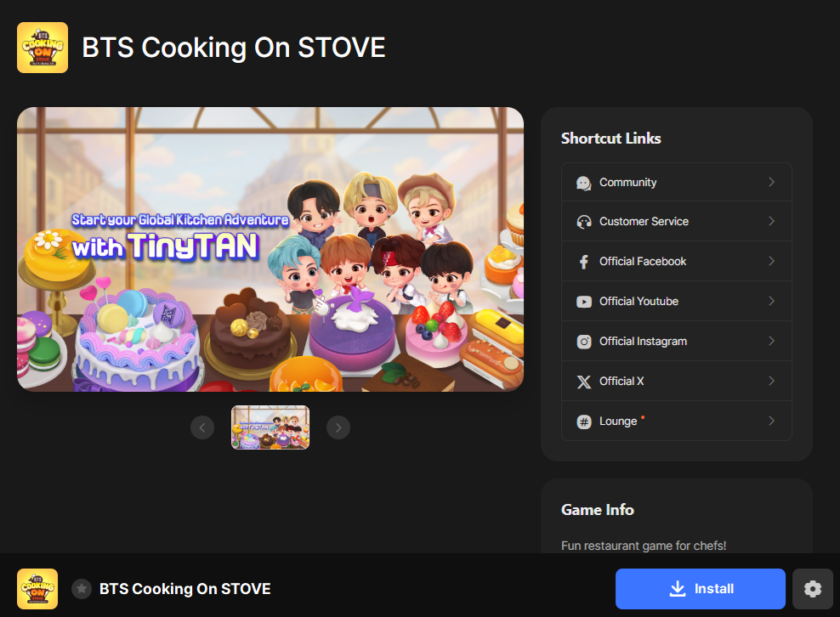840x617 pixels.
Task: Expand the Official Youtube chevron
Action: 771,301
